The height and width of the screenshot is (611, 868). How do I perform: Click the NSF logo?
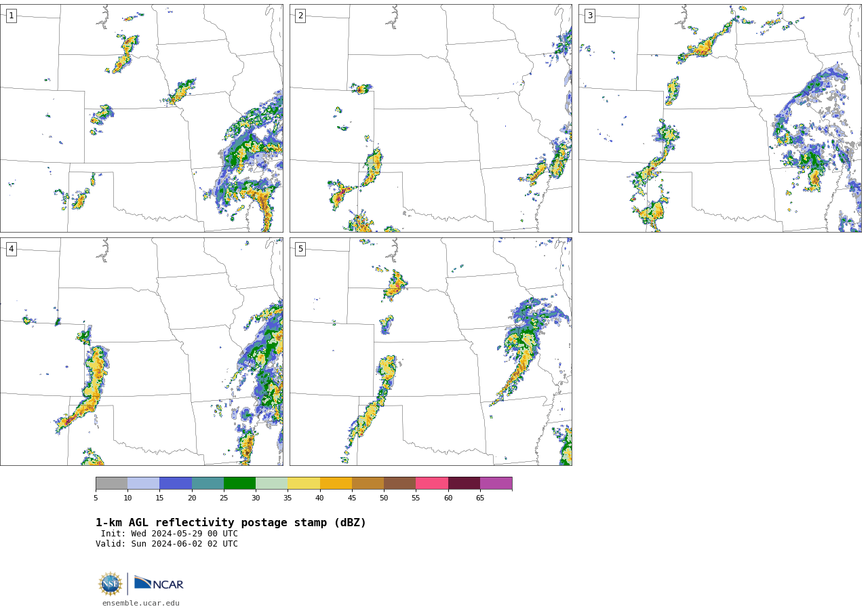[x=111, y=584]
